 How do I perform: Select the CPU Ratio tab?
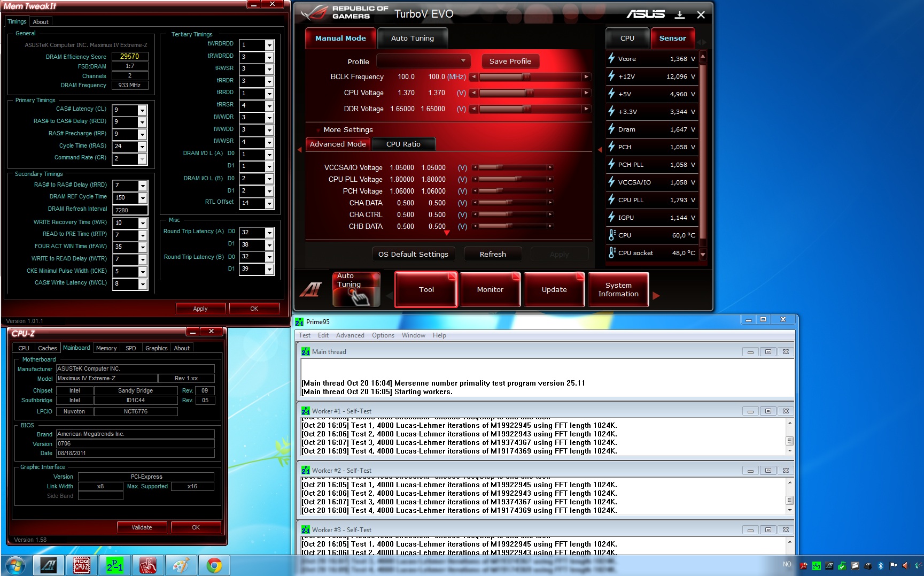click(403, 144)
